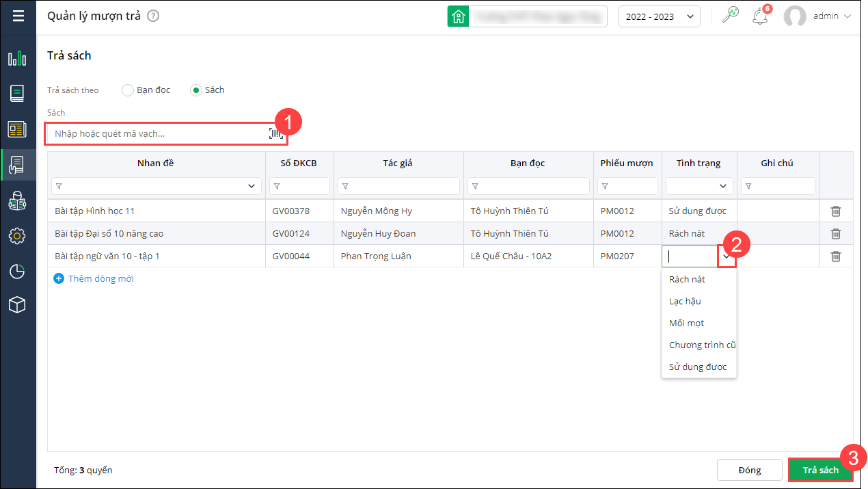Click the Phiếu mượn column header

(627, 163)
